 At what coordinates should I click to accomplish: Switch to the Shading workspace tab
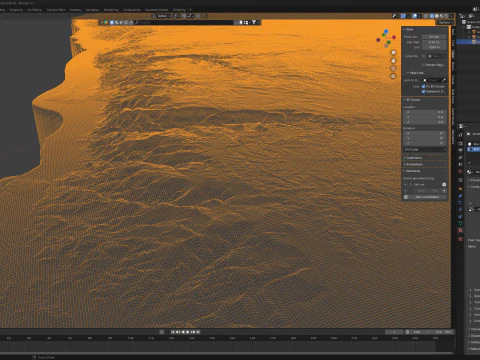click(75, 10)
